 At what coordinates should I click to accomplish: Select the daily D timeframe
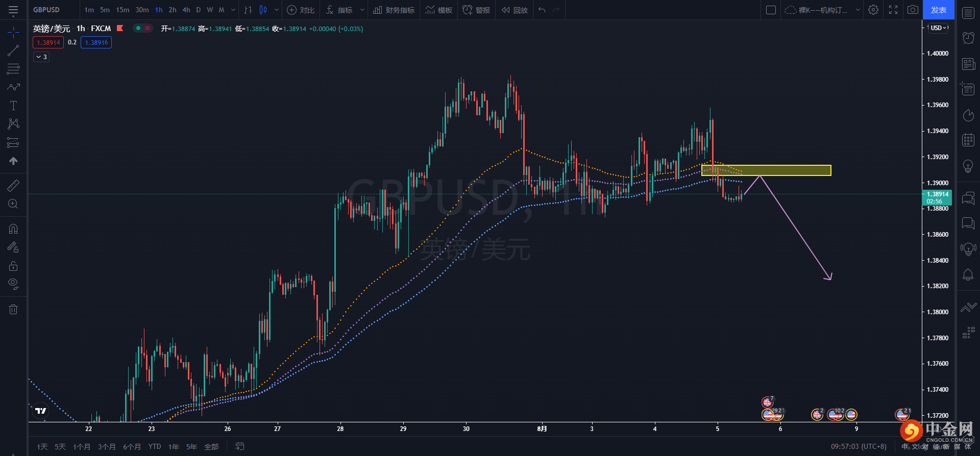point(199,10)
